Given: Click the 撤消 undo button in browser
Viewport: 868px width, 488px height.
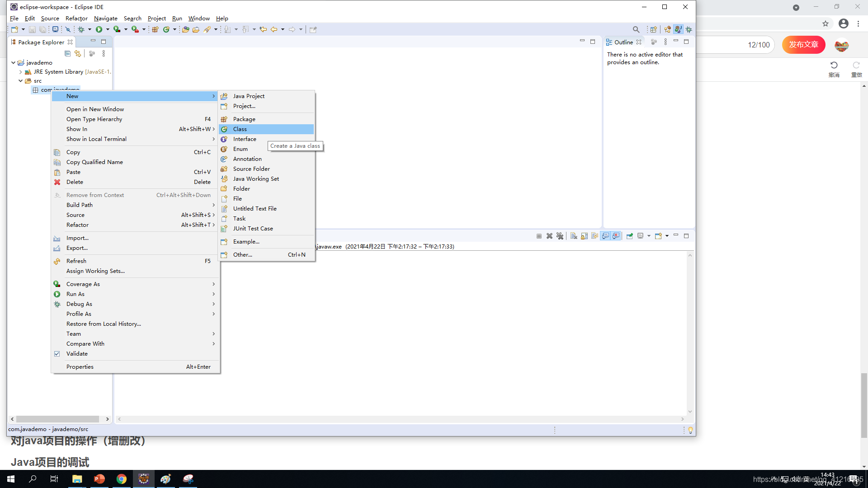Looking at the screenshot, I should (834, 69).
